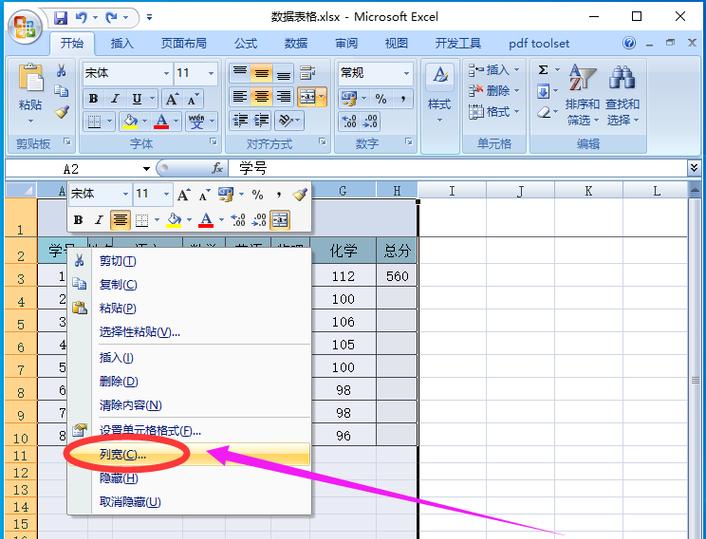Toggle Bold in the mini toolbar

(x=78, y=220)
